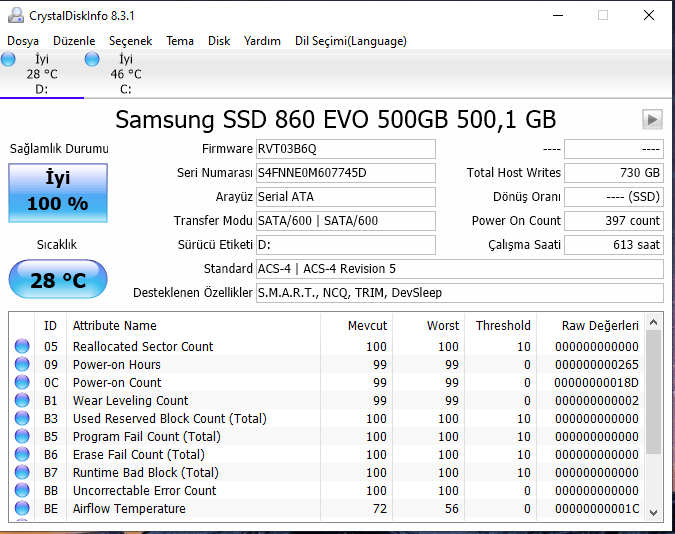Open the Dosya menu
675x534 pixels.
(x=23, y=41)
